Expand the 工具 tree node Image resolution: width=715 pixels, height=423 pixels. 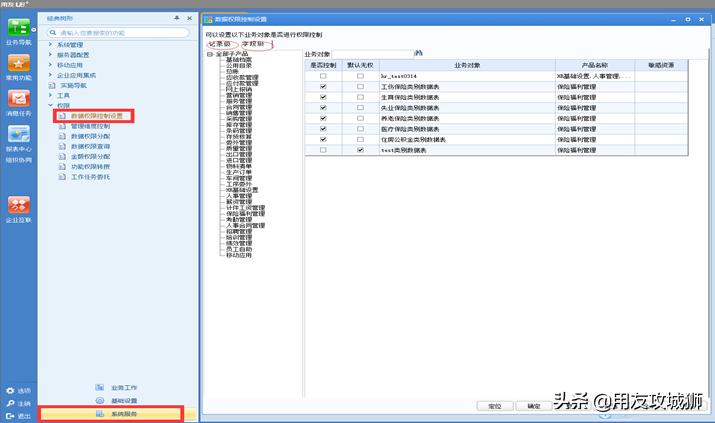(51, 95)
